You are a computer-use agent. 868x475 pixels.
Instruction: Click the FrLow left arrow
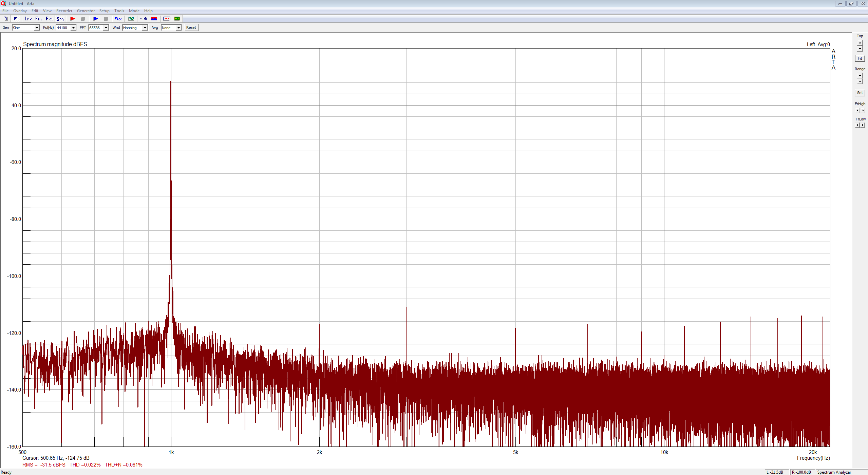857,125
